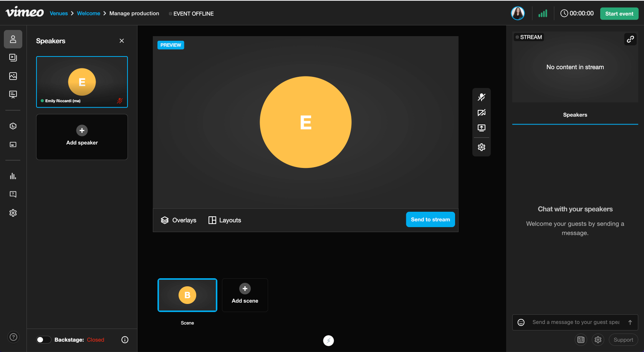Select the Scene thumbnail
644x352 pixels.
187,295
